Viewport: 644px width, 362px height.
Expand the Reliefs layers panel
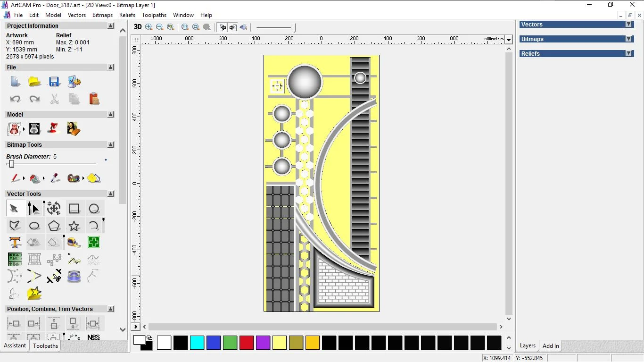pos(628,54)
